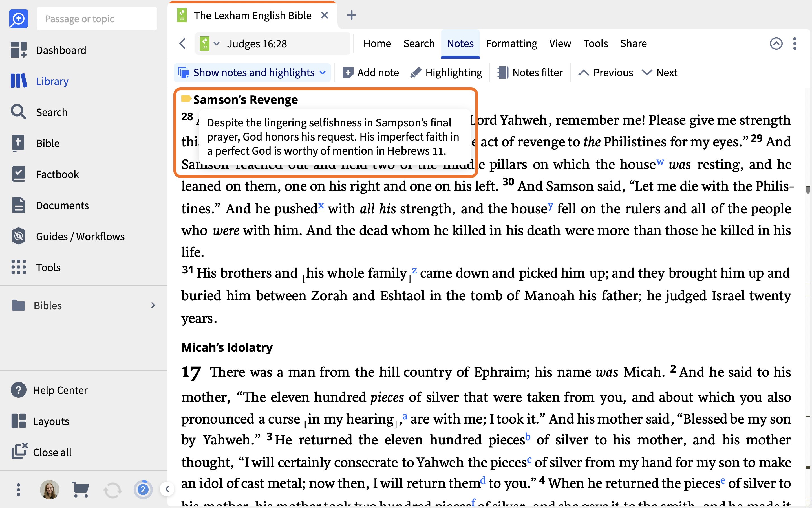Expand the resource dropdown chevron beside Judges 16:28
This screenshot has height=508, width=812.
tap(217, 44)
